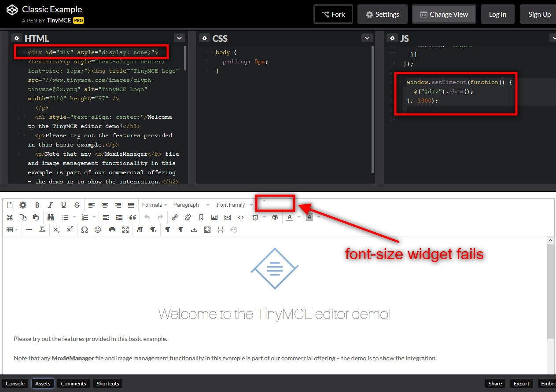Click the Undo arrow icon
The image size is (556, 392).
coord(147,217)
